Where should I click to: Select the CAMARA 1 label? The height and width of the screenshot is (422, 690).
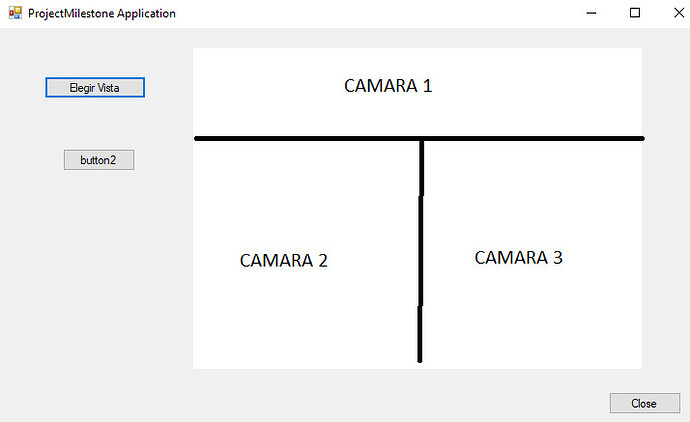(x=388, y=86)
